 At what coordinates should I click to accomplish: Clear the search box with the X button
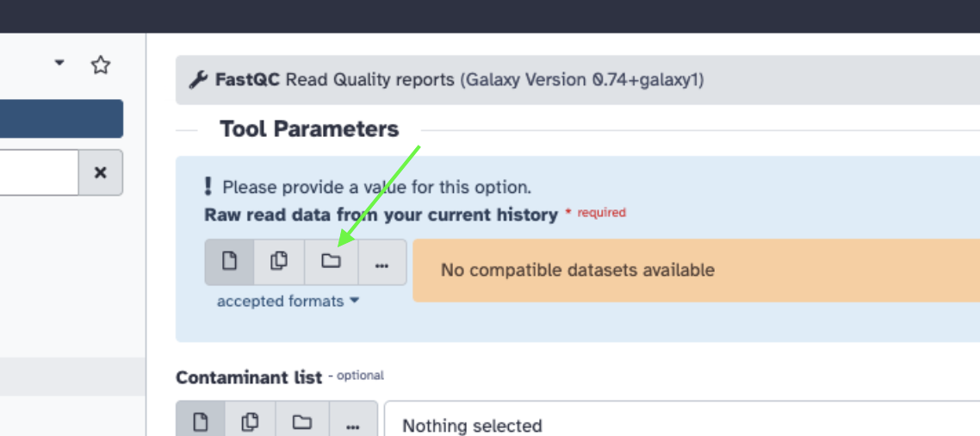click(100, 172)
